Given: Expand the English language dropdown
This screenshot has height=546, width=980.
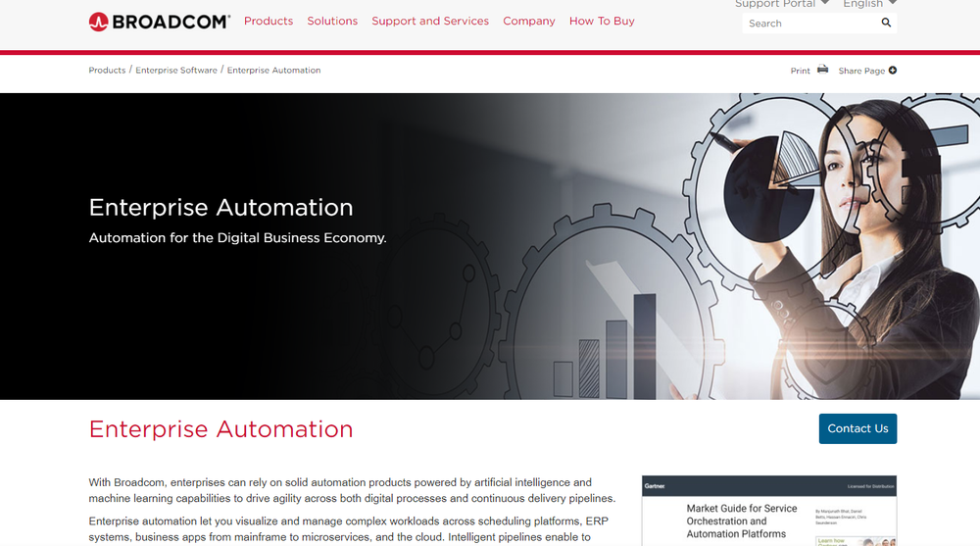Looking at the screenshot, I should click(x=869, y=4).
